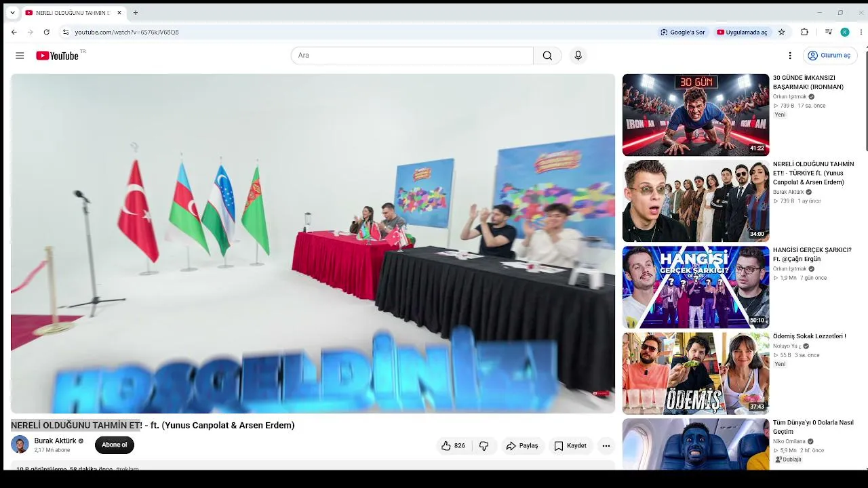Click 'Noluyo Ya' channel name
This screenshot has height=488, width=868.
(787, 346)
